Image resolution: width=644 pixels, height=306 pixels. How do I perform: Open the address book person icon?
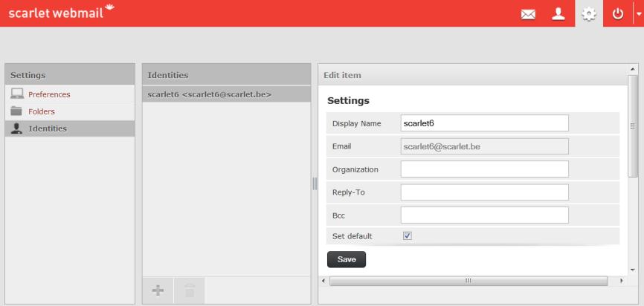(x=558, y=14)
